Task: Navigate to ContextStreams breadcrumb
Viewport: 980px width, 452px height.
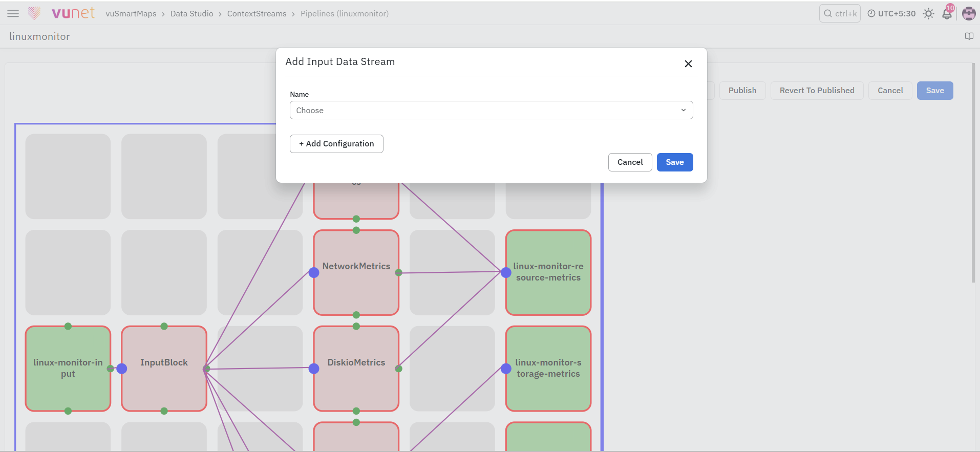Action: (257, 14)
